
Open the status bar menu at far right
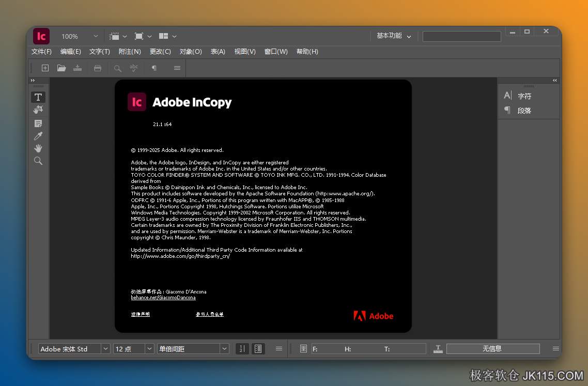pos(556,348)
